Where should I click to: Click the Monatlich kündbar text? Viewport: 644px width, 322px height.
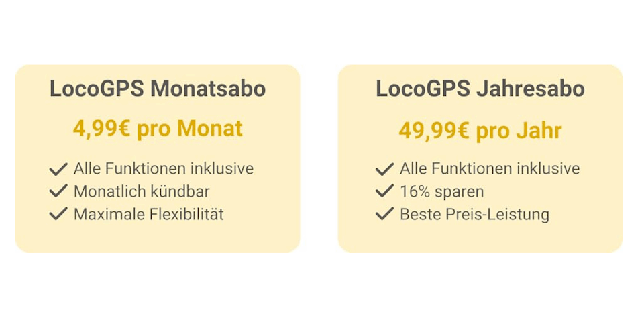[x=142, y=191]
